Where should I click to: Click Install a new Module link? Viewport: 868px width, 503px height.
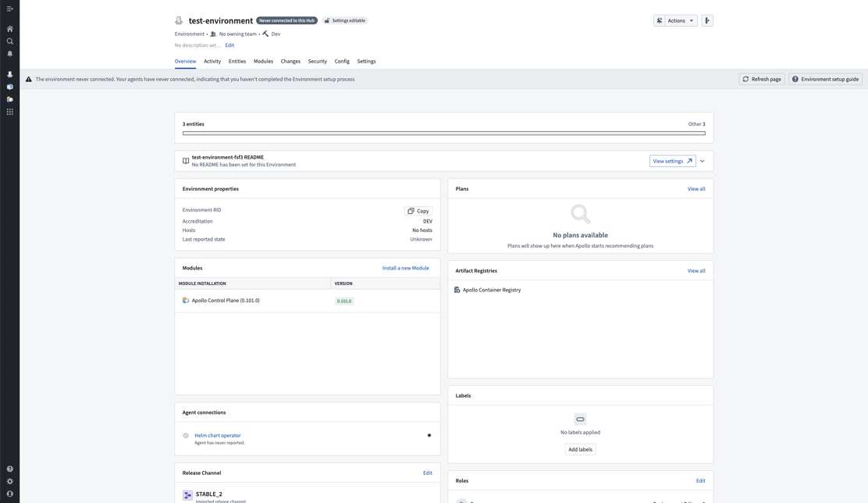pos(405,268)
